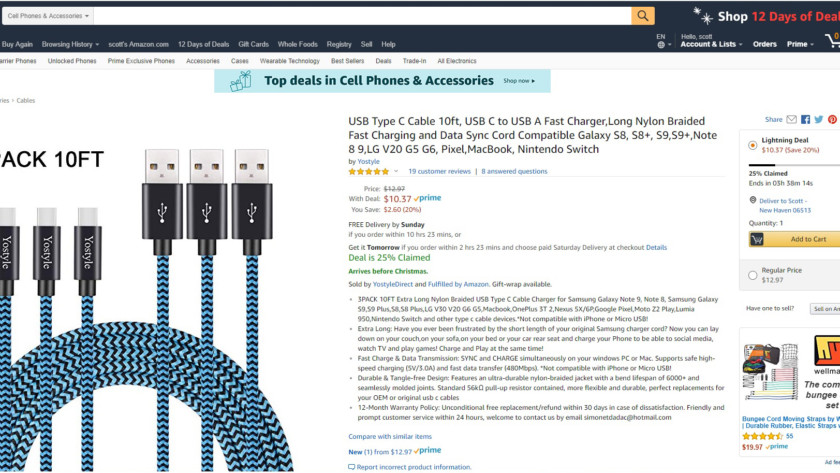Share product on Facebook

pos(805,120)
